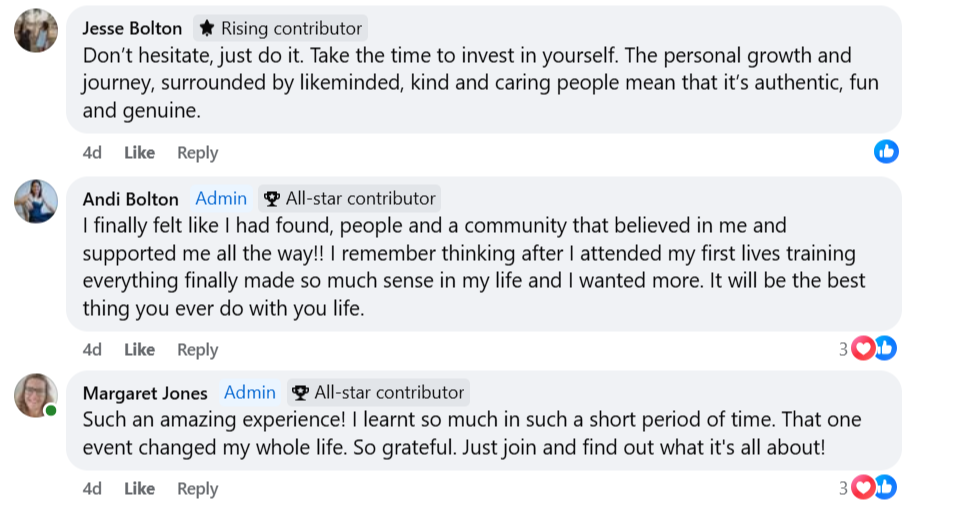This screenshot has width=956, height=507.
Task: Reply to Andi Bolton's comment
Action: point(197,349)
